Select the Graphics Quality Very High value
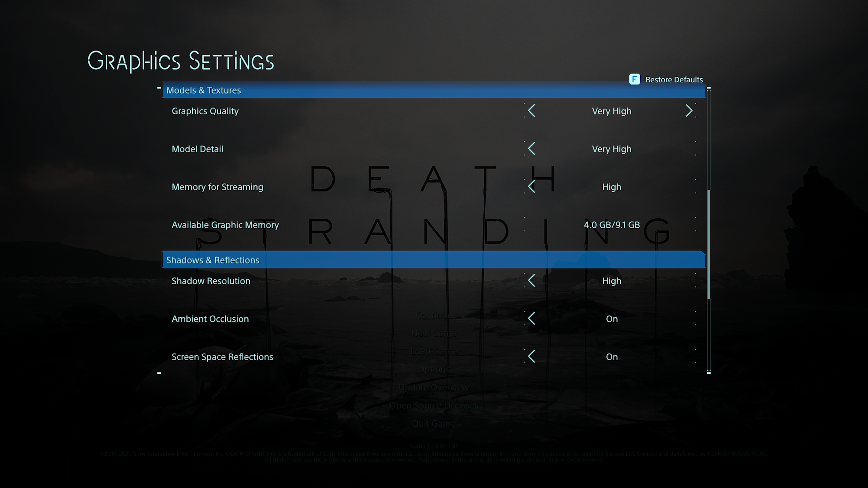This screenshot has height=488, width=868. pyautogui.click(x=612, y=111)
